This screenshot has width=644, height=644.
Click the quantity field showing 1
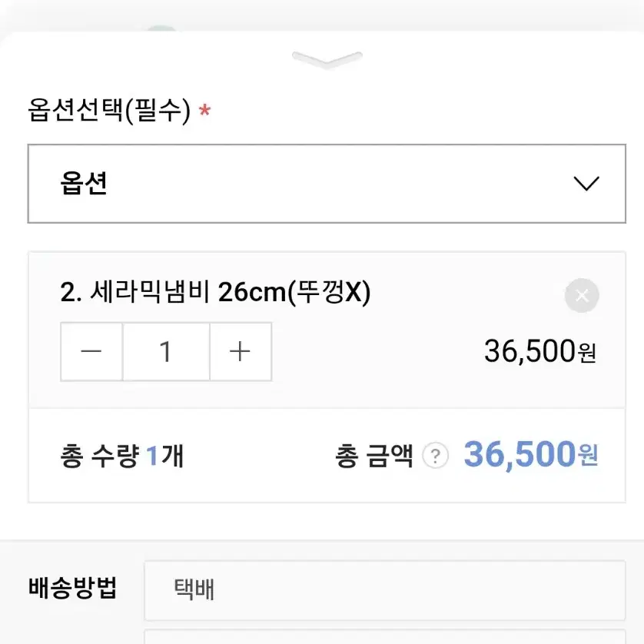coord(166,351)
